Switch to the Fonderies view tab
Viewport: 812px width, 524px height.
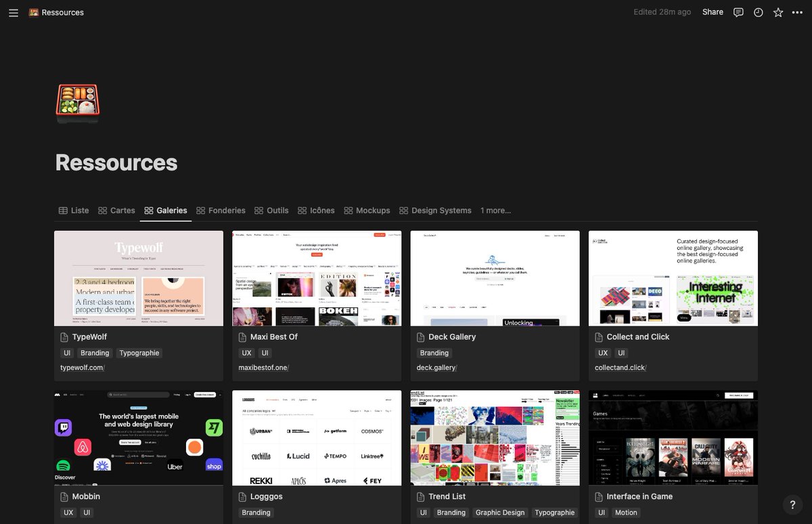point(221,211)
